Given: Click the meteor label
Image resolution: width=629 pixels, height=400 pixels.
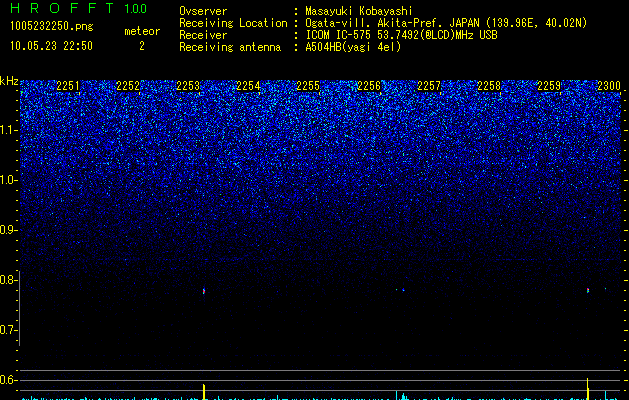Looking at the screenshot, I should pos(142,31).
